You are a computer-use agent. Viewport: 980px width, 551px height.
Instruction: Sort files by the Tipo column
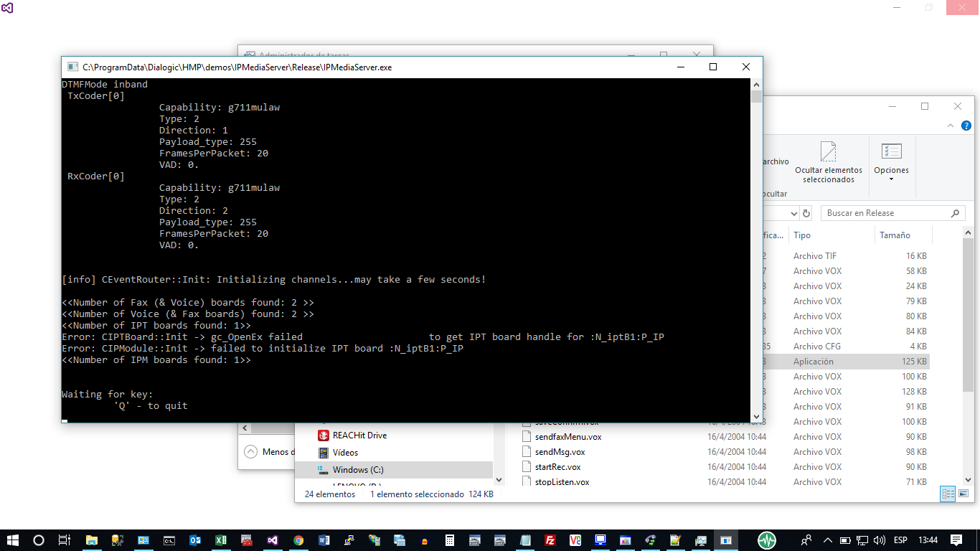point(801,235)
